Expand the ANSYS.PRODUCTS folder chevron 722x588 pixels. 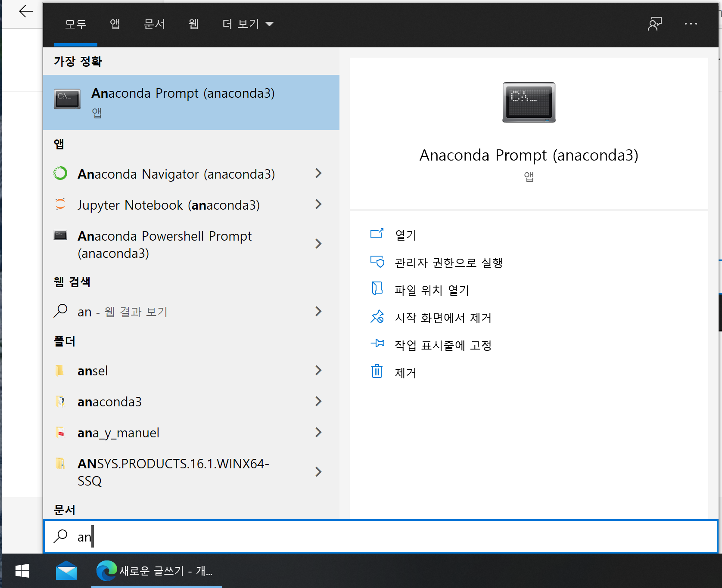point(318,472)
